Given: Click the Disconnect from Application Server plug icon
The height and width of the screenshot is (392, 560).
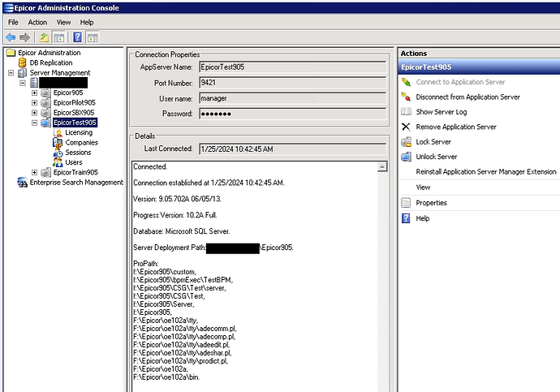Looking at the screenshot, I should pos(406,97).
